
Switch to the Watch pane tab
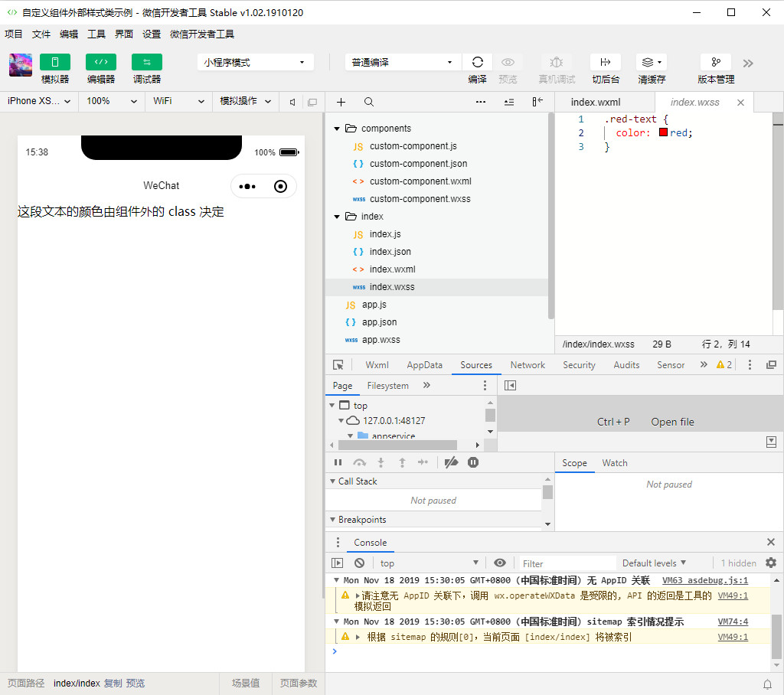pyautogui.click(x=615, y=463)
